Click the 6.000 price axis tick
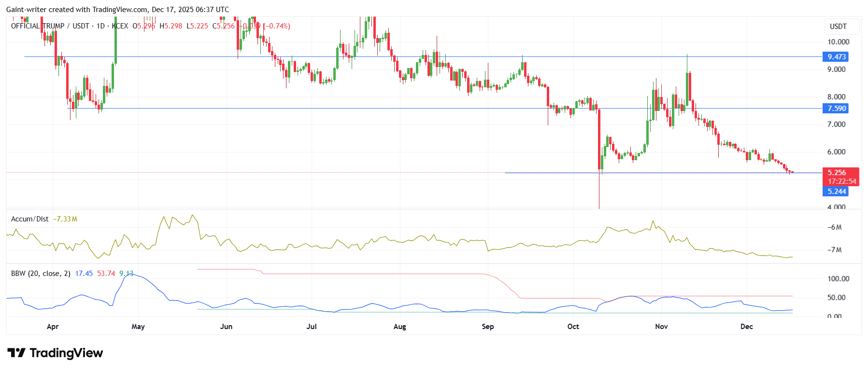 coord(836,152)
